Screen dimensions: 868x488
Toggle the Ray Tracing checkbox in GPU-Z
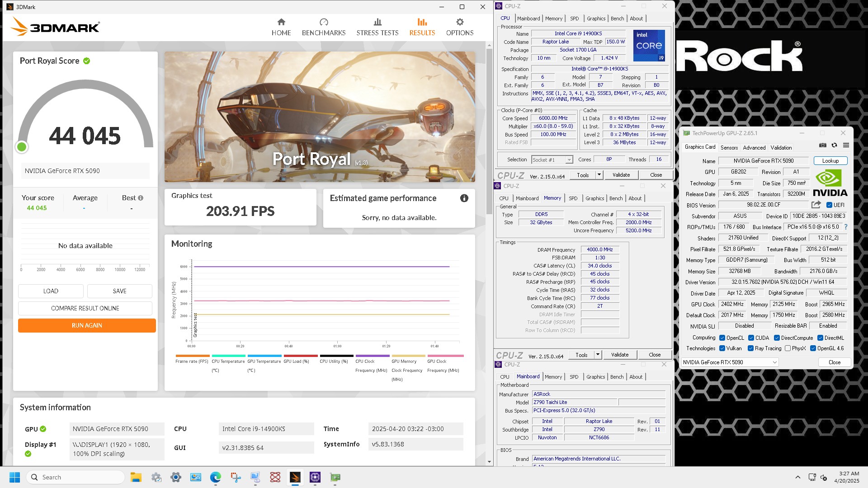click(750, 348)
